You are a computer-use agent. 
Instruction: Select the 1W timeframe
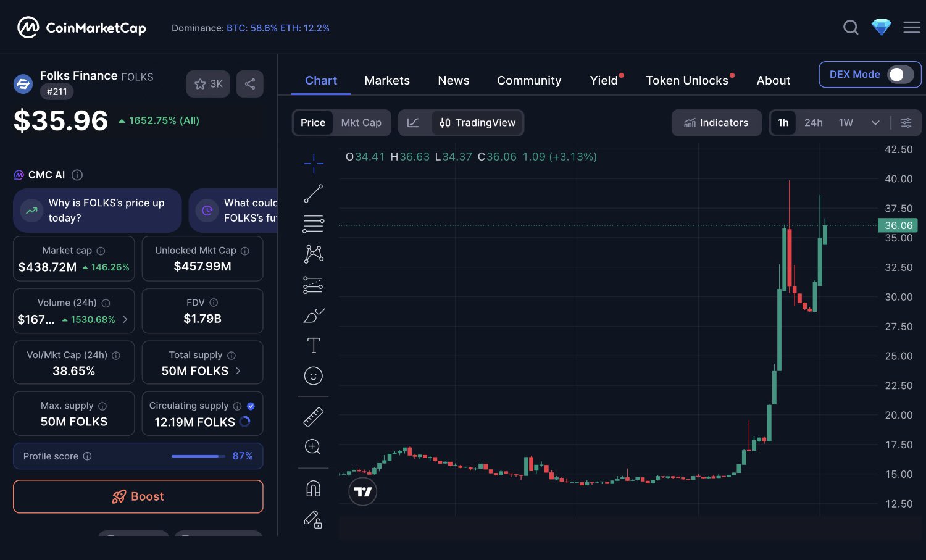pyautogui.click(x=846, y=123)
